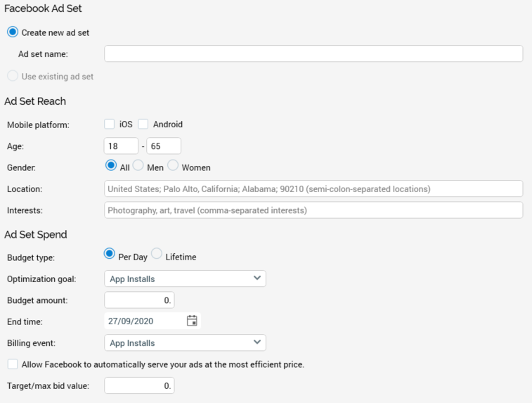Select the Target/max bid value field
The width and height of the screenshot is (532, 403).
pos(139,385)
